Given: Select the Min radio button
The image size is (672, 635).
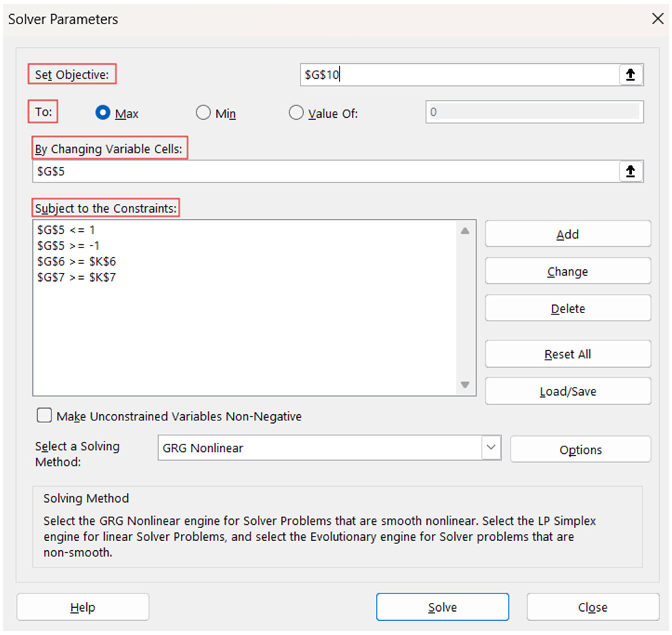Looking at the screenshot, I should point(203,112).
